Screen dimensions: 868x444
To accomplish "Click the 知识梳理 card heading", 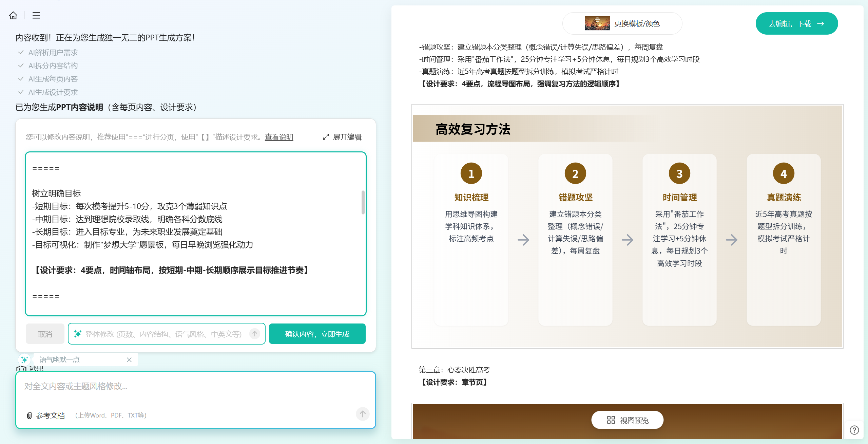I will click(471, 198).
